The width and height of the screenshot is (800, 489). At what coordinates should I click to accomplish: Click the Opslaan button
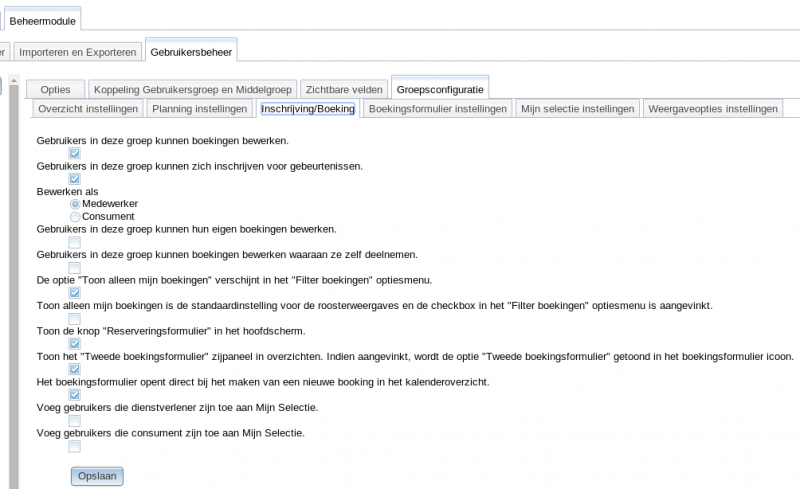pos(97,476)
